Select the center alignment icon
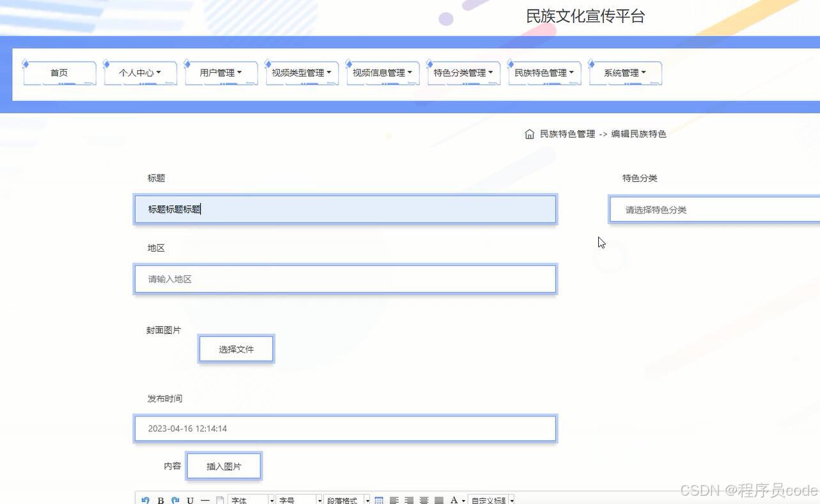The image size is (820, 504). (424, 500)
